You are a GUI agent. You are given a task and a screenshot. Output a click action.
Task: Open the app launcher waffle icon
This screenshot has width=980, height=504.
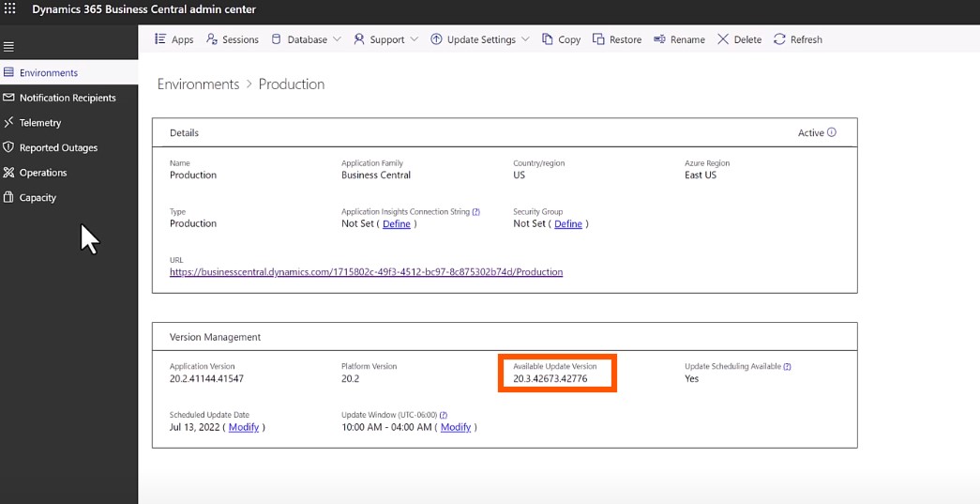pos(10,9)
